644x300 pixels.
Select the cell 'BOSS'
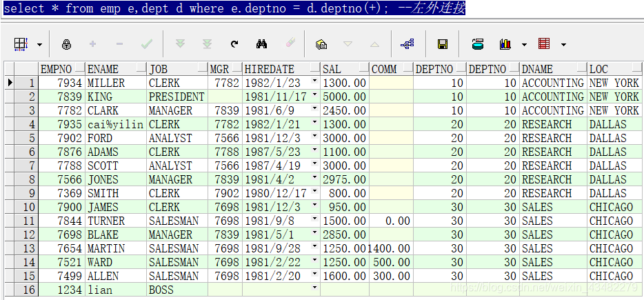[x=177, y=290]
